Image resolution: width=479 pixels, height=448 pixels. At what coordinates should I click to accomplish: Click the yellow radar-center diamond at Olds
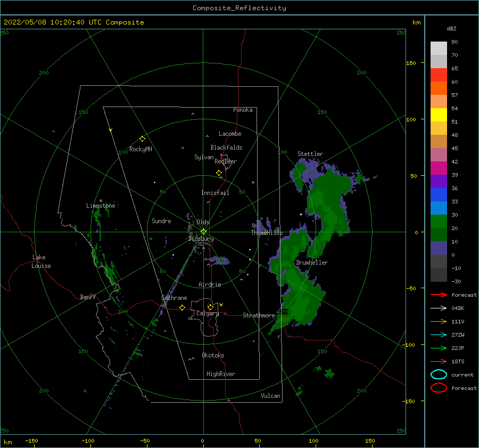point(203,232)
